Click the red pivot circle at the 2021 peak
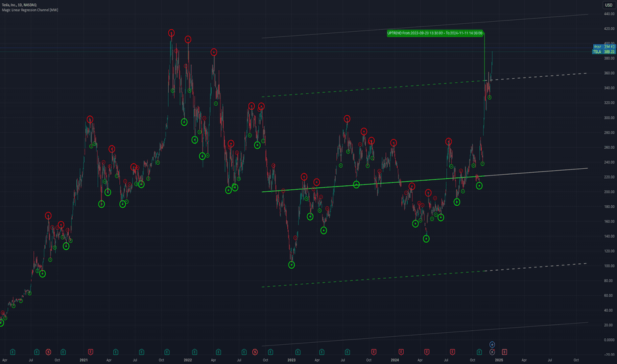 point(171,32)
